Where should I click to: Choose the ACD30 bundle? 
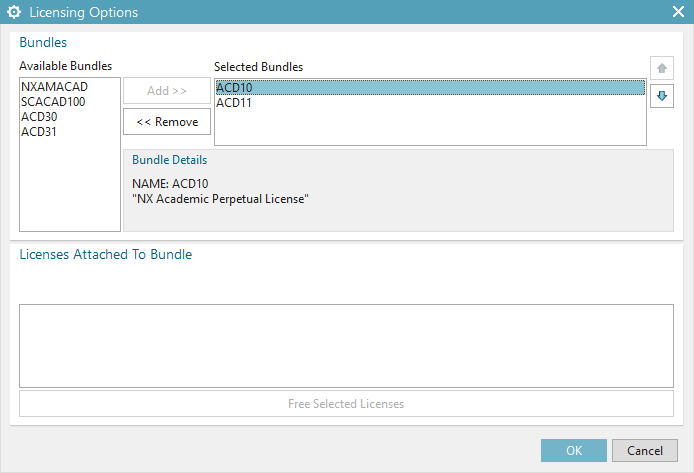pyautogui.click(x=39, y=117)
